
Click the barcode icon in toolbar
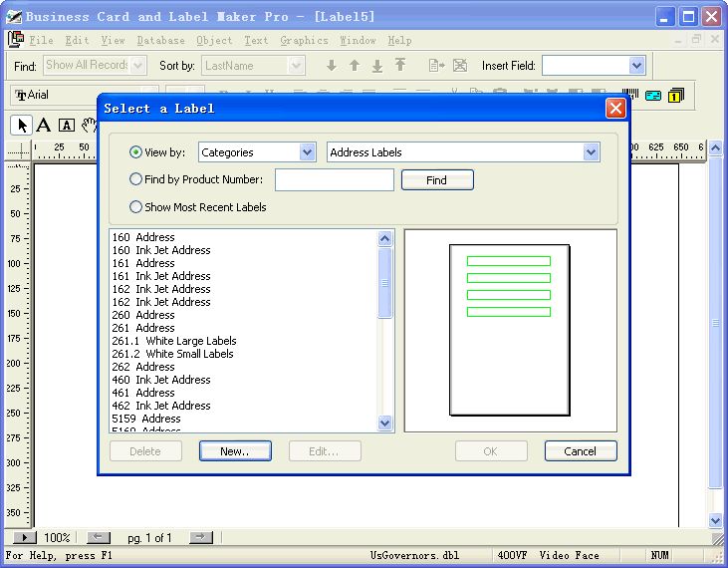pyautogui.click(x=630, y=95)
